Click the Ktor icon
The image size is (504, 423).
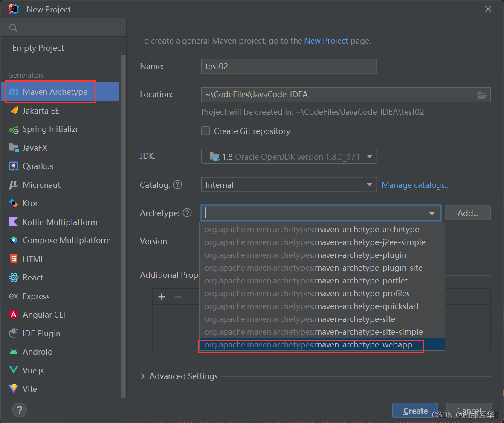tap(14, 203)
